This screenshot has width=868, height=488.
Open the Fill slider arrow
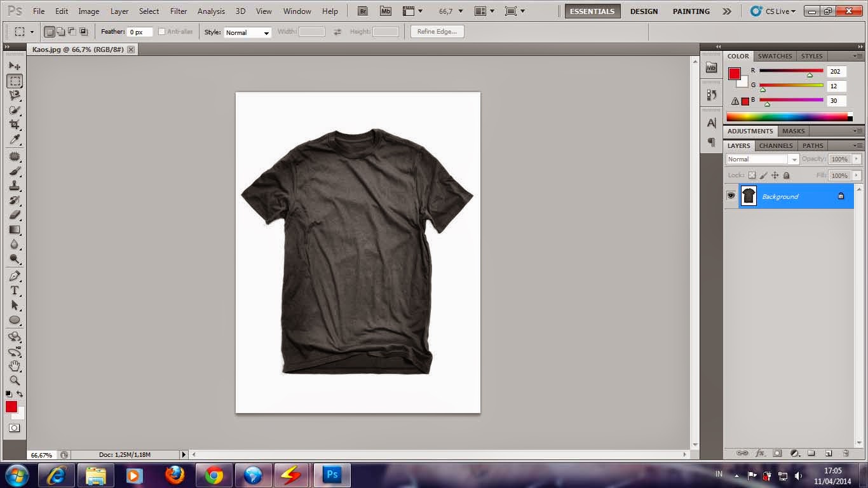click(x=857, y=175)
